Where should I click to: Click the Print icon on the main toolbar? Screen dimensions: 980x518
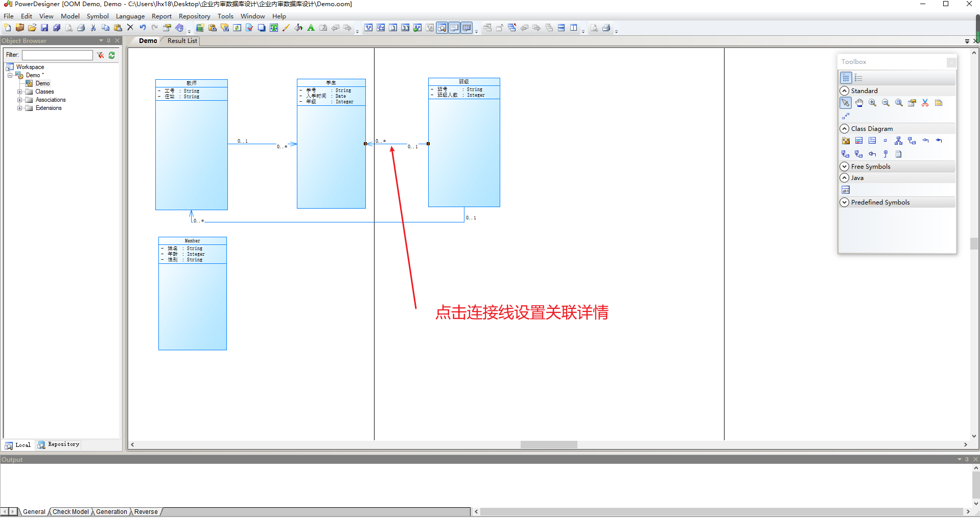pos(81,28)
